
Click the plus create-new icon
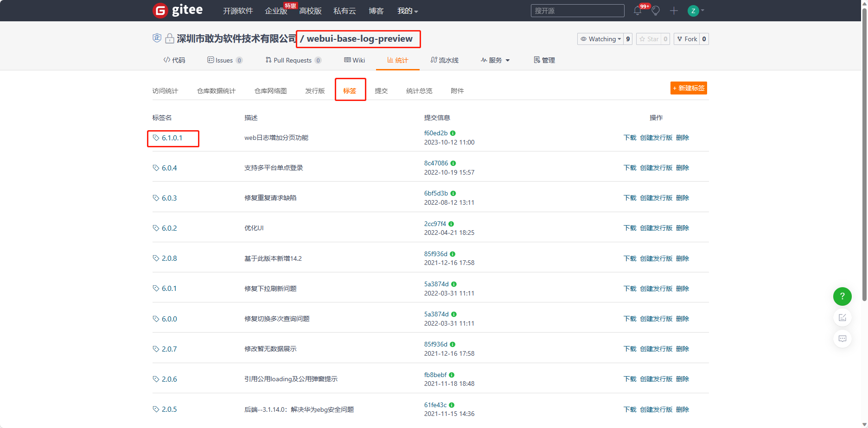tap(674, 11)
